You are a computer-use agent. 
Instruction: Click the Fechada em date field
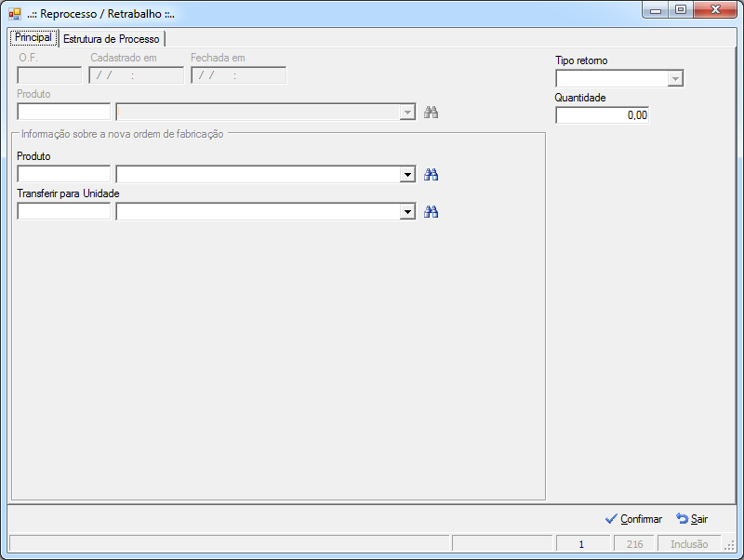point(239,75)
